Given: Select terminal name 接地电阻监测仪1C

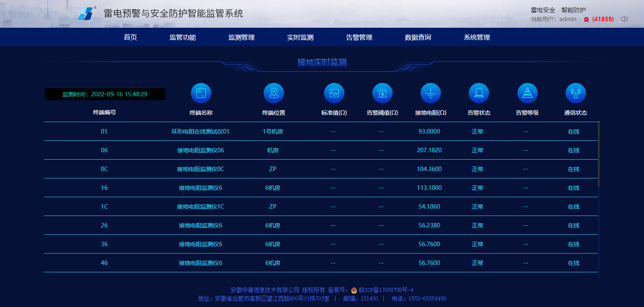Looking at the screenshot, I should [x=201, y=207].
